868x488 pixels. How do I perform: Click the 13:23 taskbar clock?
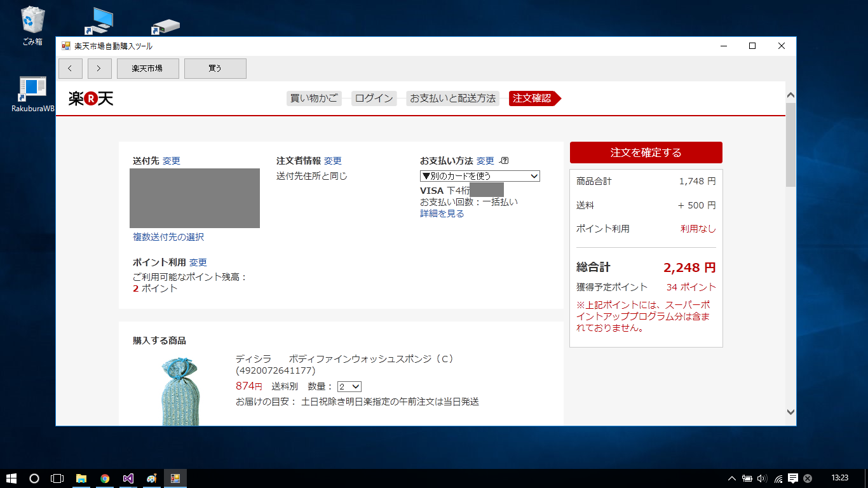[x=839, y=478]
